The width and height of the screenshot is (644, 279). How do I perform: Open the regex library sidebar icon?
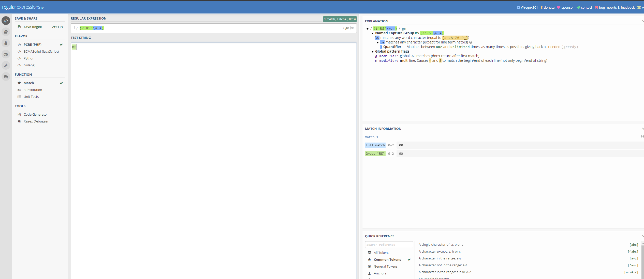click(x=6, y=32)
